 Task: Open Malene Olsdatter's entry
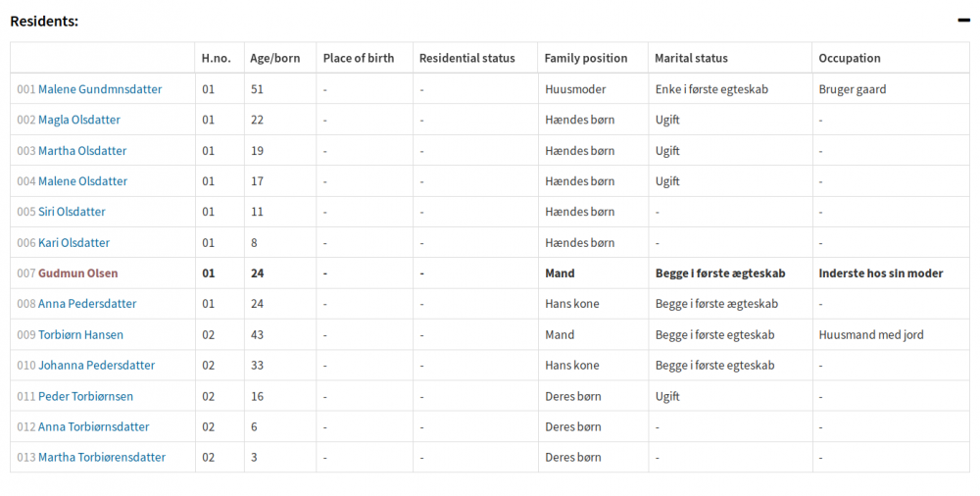[82, 181]
